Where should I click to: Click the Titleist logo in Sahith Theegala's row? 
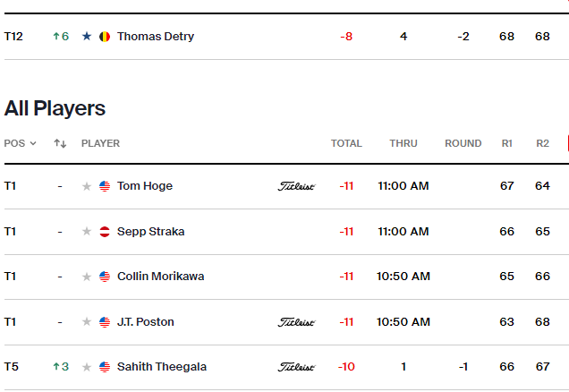tap(296, 367)
